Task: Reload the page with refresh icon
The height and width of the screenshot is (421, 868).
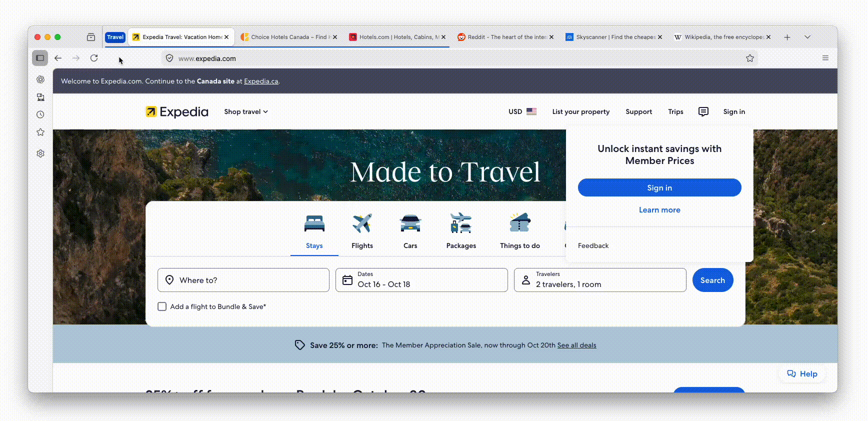Action: click(94, 58)
